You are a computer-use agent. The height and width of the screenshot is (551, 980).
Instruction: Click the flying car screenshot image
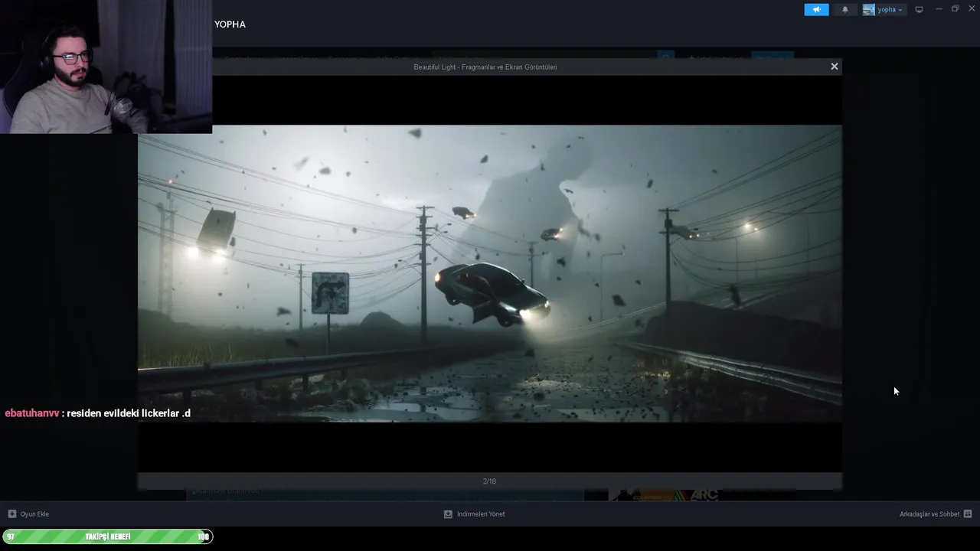[490, 273]
